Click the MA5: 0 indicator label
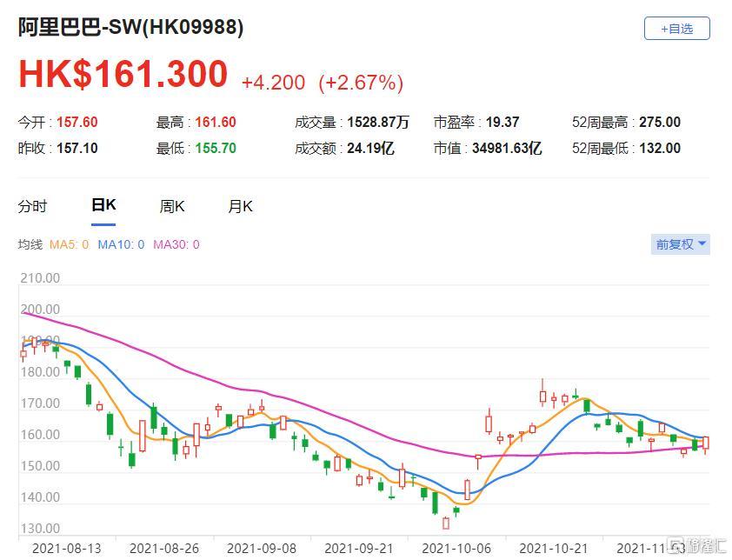Screen dimensions: 732x560 (69, 244)
